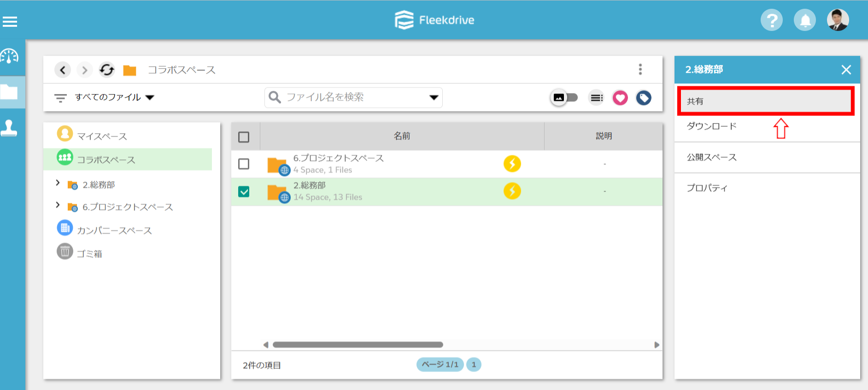The image size is (868, 390).
Task: Click the orange folder icon in breadcrumb
Action: (x=130, y=70)
